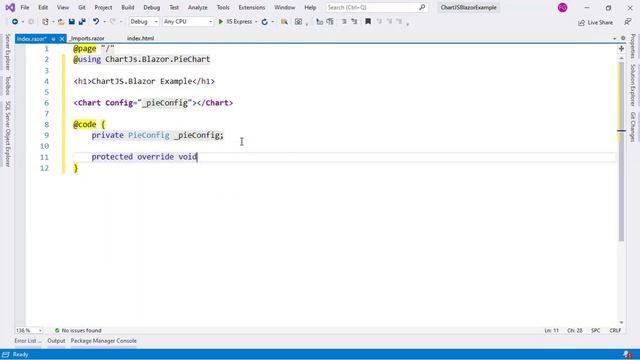The height and width of the screenshot is (360, 640).
Task: Expand the Navigate Backward dropdown arrow
Action: tap(23, 22)
